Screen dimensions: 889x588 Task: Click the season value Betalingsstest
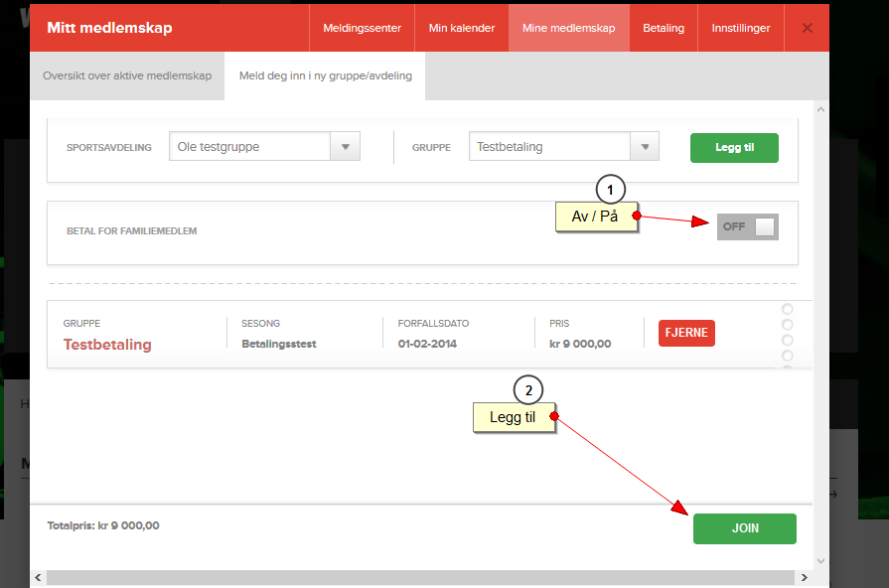pyautogui.click(x=279, y=344)
